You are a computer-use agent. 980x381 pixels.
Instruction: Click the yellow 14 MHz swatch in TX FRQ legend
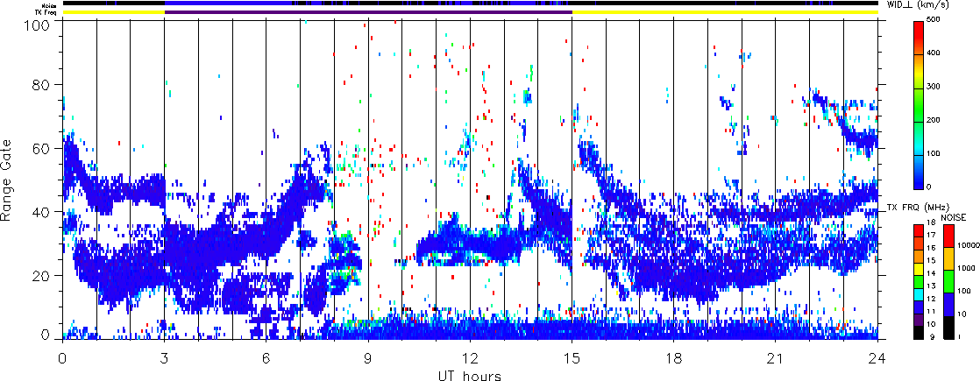click(918, 269)
